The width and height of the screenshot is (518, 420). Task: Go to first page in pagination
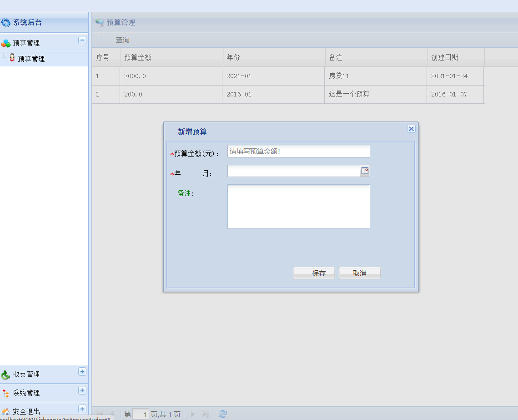pyautogui.click(x=99, y=414)
